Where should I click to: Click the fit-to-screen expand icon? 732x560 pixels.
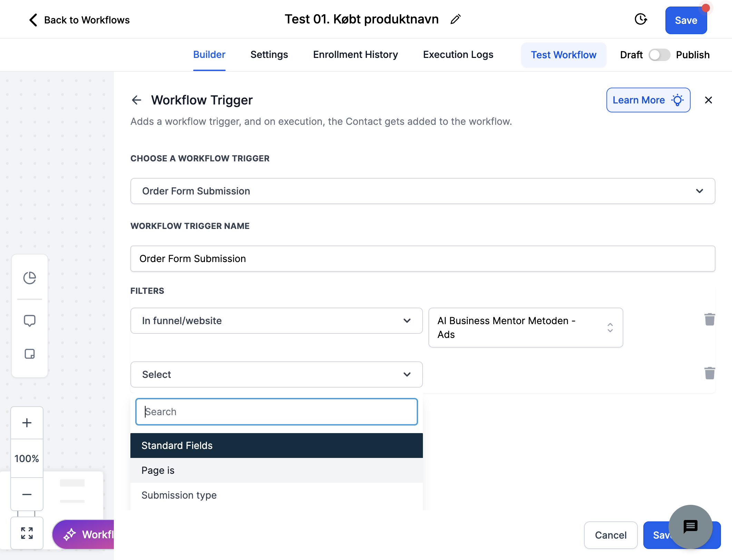[27, 533]
